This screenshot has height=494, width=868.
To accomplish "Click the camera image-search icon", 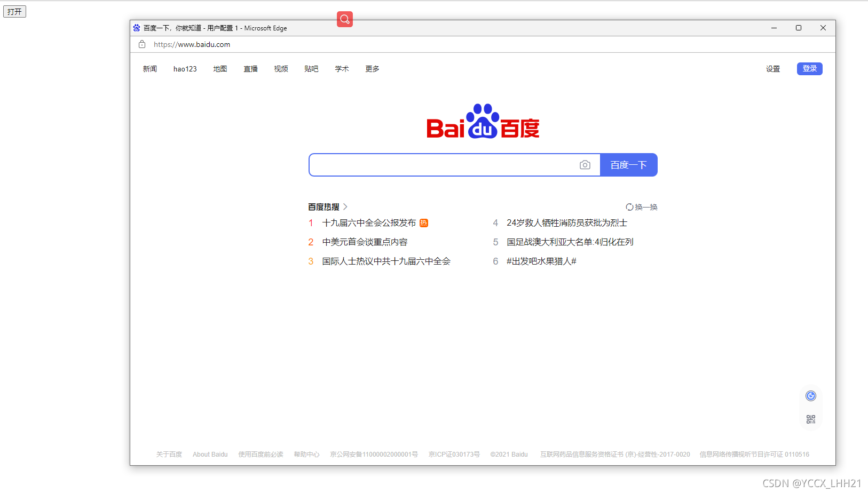I will click(x=585, y=165).
